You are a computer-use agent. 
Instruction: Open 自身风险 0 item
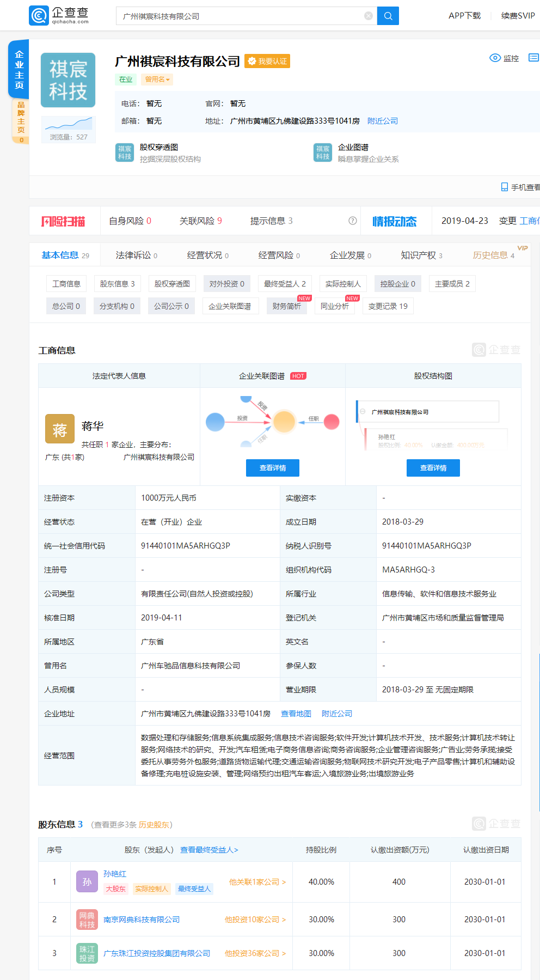130,221
